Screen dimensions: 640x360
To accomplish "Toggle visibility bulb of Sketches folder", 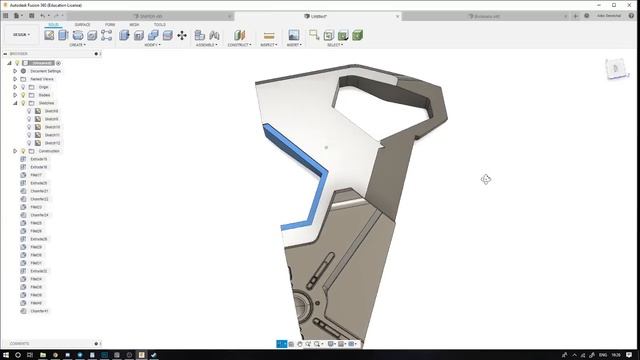I will click(x=23, y=103).
